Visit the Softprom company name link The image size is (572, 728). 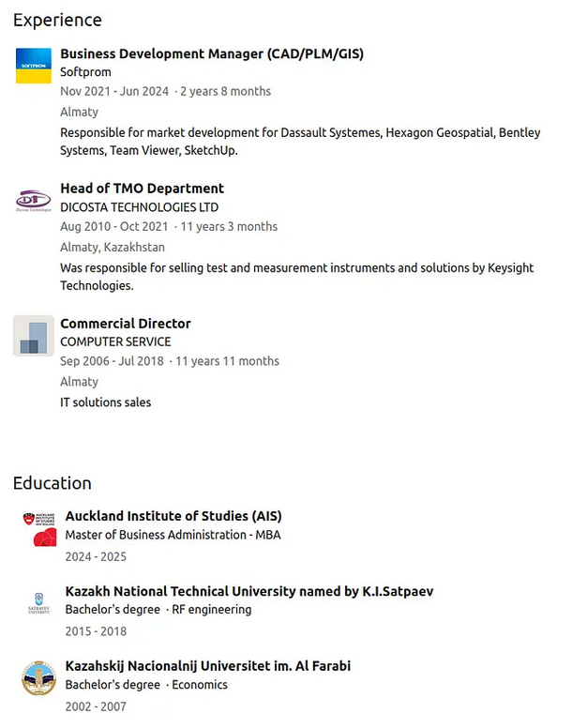[x=86, y=72]
